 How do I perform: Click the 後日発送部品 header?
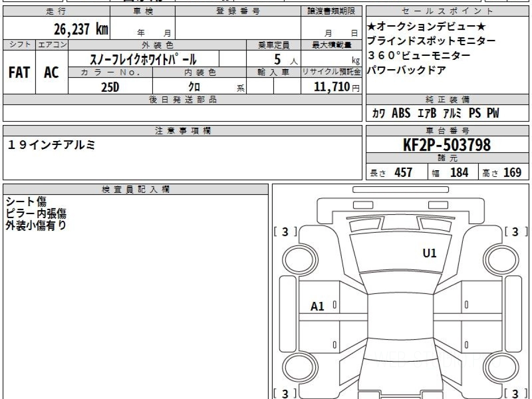coord(183,100)
